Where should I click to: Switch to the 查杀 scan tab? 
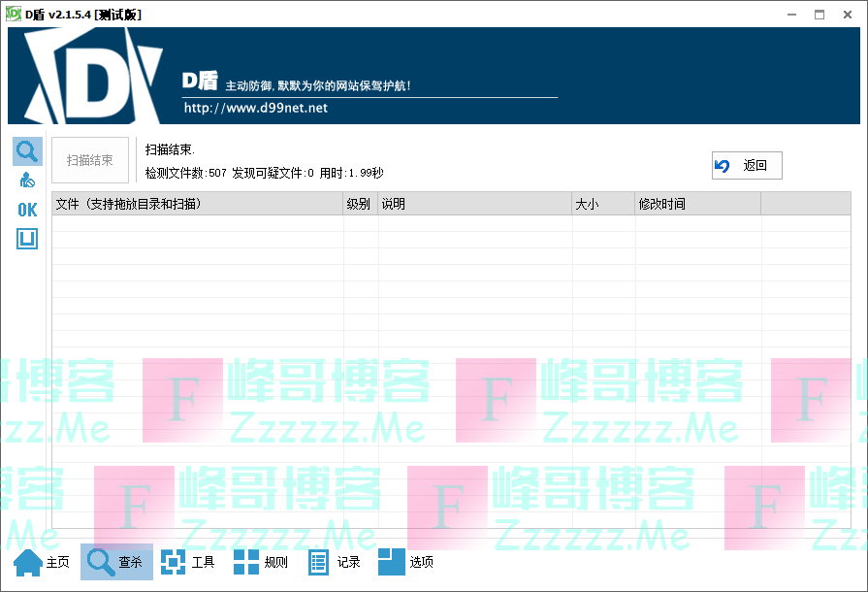coord(116,562)
